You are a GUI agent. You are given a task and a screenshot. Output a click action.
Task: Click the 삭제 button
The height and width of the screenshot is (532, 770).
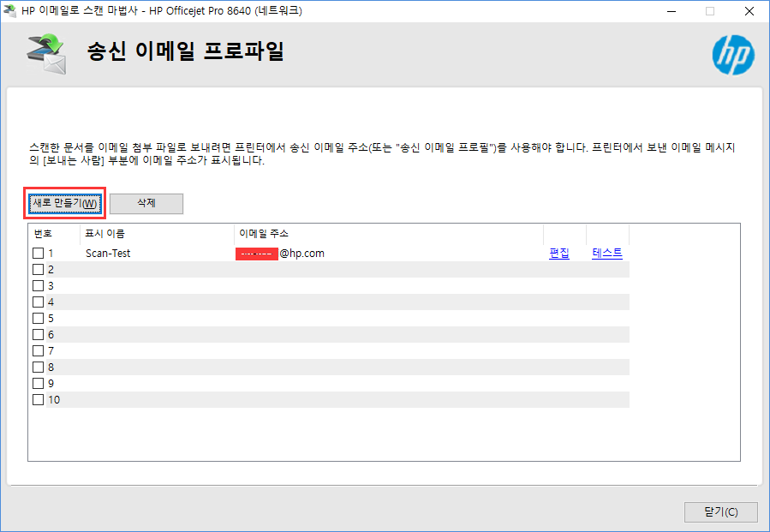[146, 203]
